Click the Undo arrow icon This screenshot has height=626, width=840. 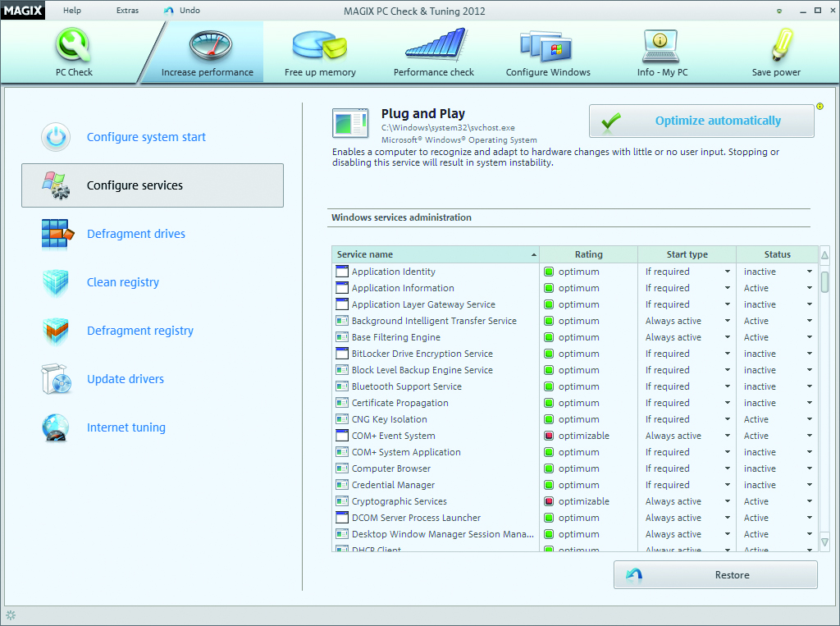click(x=169, y=10)
